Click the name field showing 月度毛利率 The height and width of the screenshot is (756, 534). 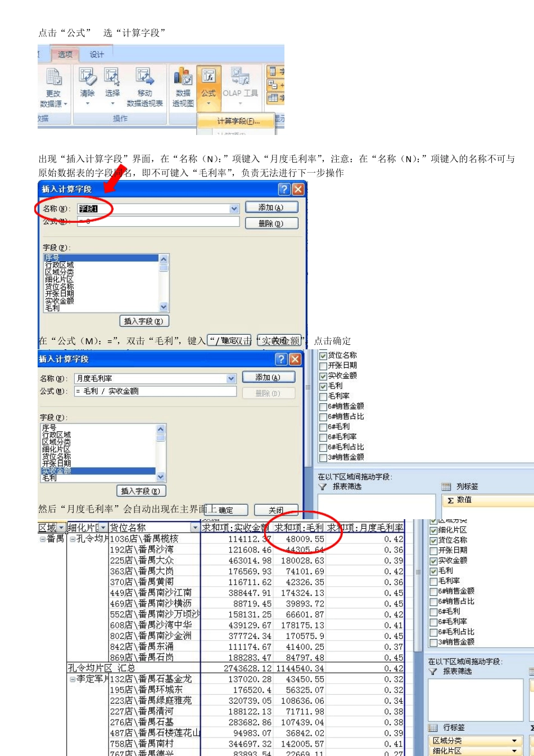tap(155, 379)
